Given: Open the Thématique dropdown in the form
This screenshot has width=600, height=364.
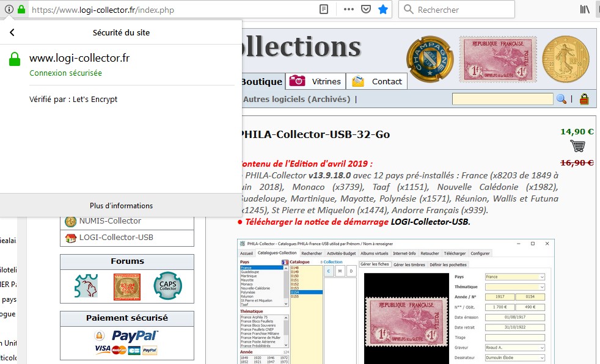Looking at the screenshot, I should (514, 287).
